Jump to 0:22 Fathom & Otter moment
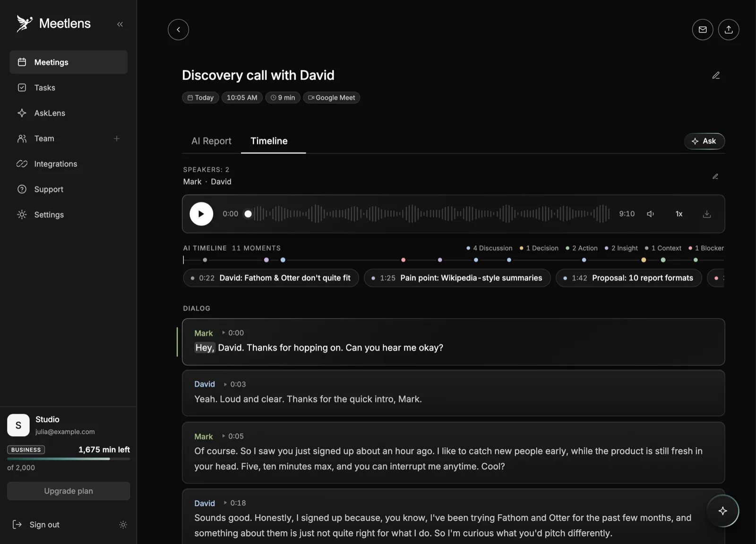 [271, 278]
